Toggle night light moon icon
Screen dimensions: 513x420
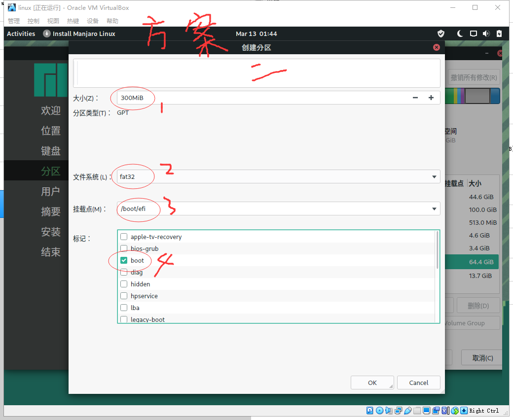[460, 34]
